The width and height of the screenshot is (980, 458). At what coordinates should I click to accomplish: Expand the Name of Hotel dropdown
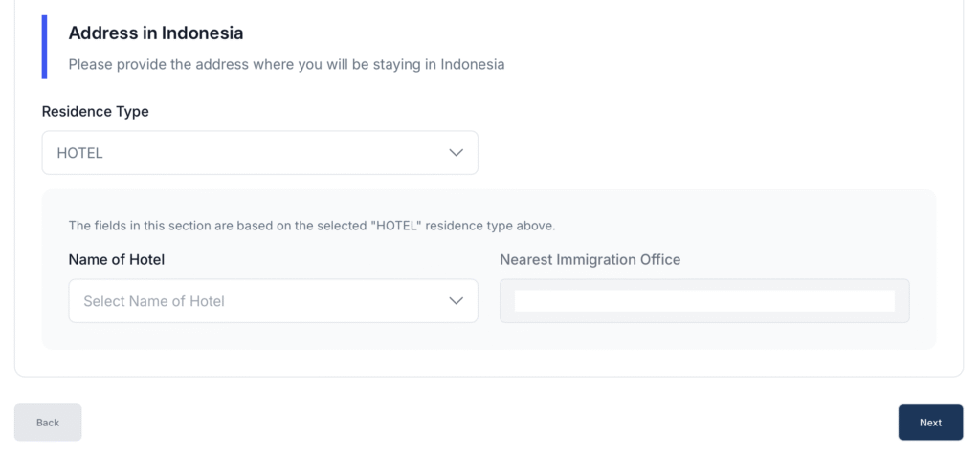pyautogui.click(x=273, y=301)
